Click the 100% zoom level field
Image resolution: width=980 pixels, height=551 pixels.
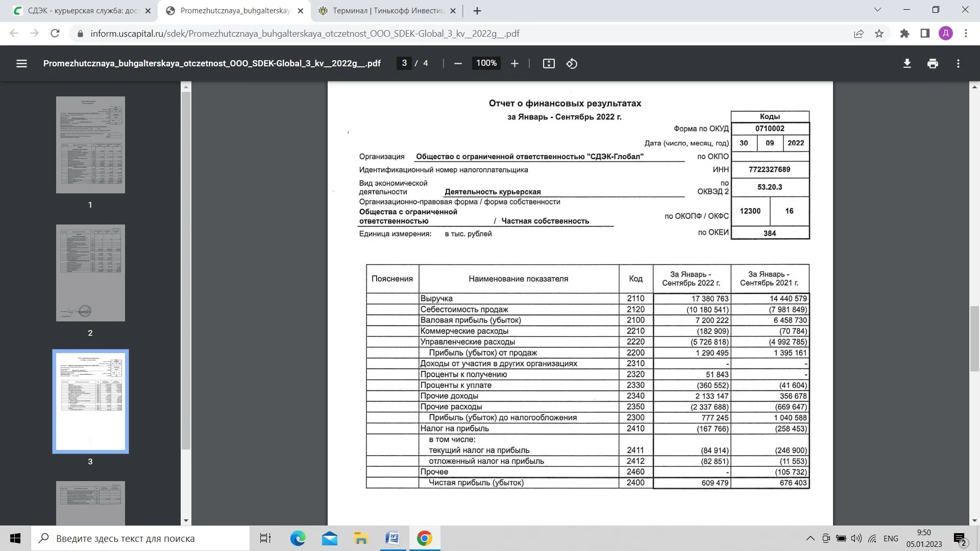pos(486,63)
